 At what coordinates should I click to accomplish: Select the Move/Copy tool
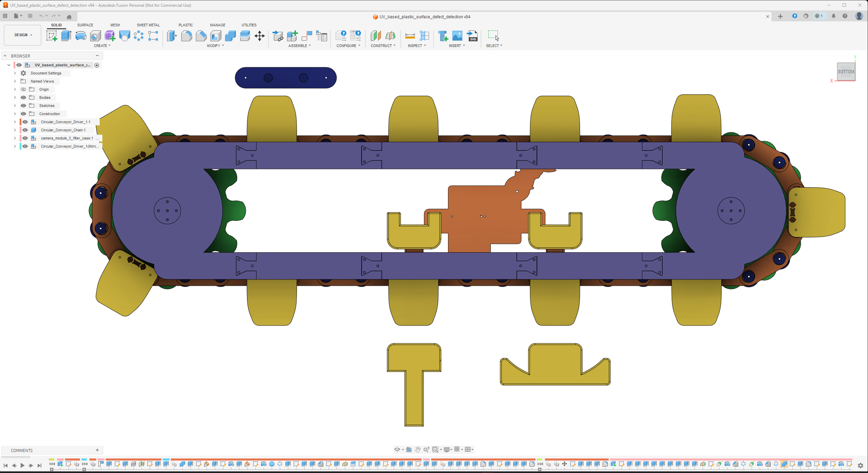pos(260,36)
